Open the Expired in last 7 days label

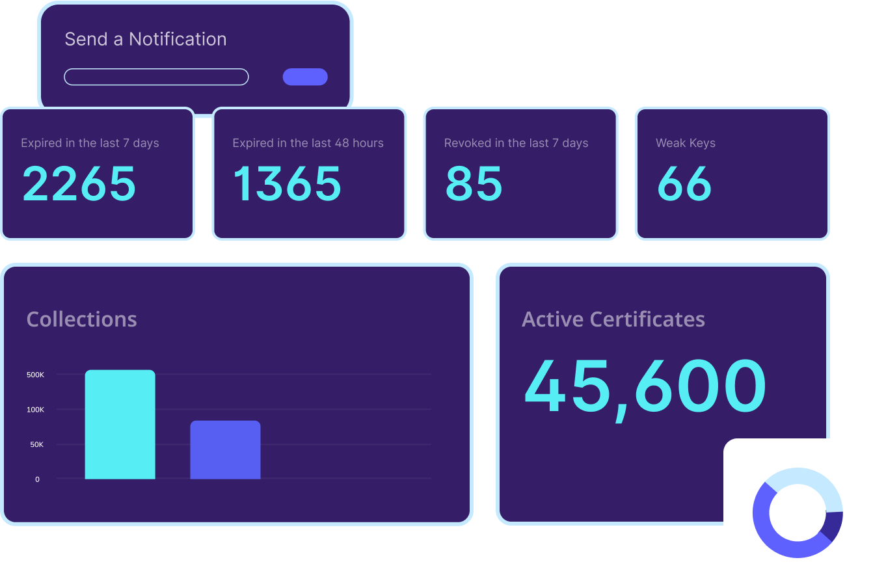click(90, 143)
